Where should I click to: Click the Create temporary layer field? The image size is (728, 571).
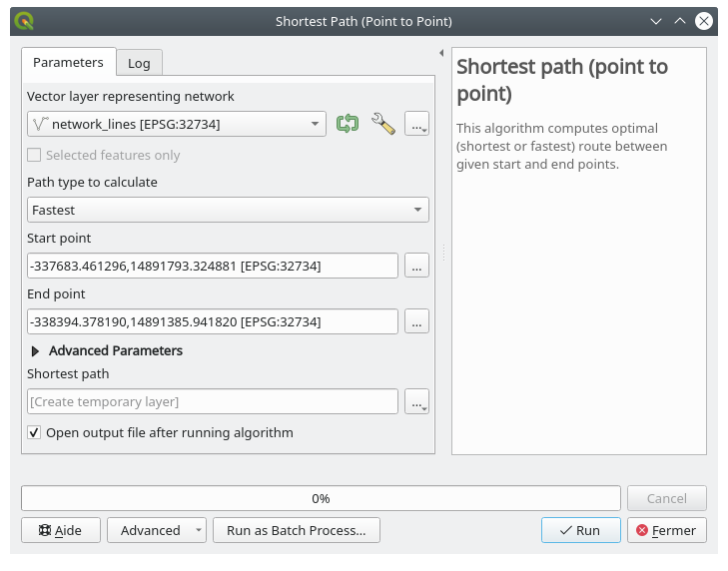(x=213, y=401)
